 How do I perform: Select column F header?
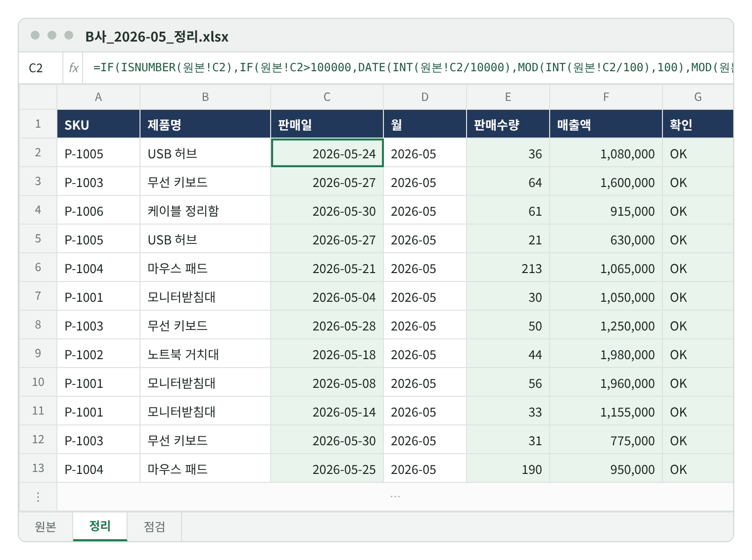tap(606, 97)
